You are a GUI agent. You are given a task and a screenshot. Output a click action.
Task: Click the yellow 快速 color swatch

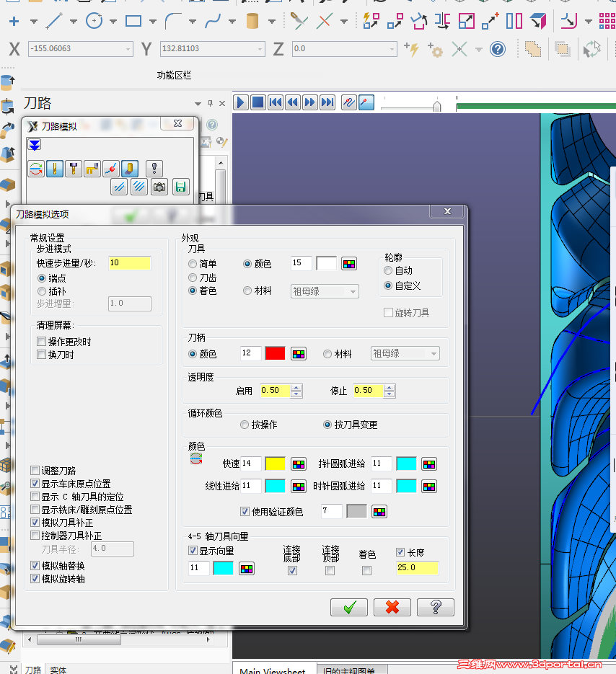point(275,464)
